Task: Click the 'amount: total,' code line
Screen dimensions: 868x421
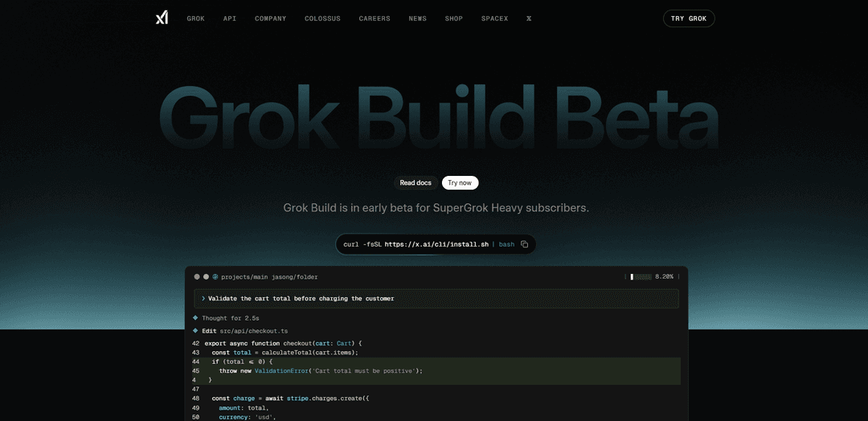Action: pos(244,407)
